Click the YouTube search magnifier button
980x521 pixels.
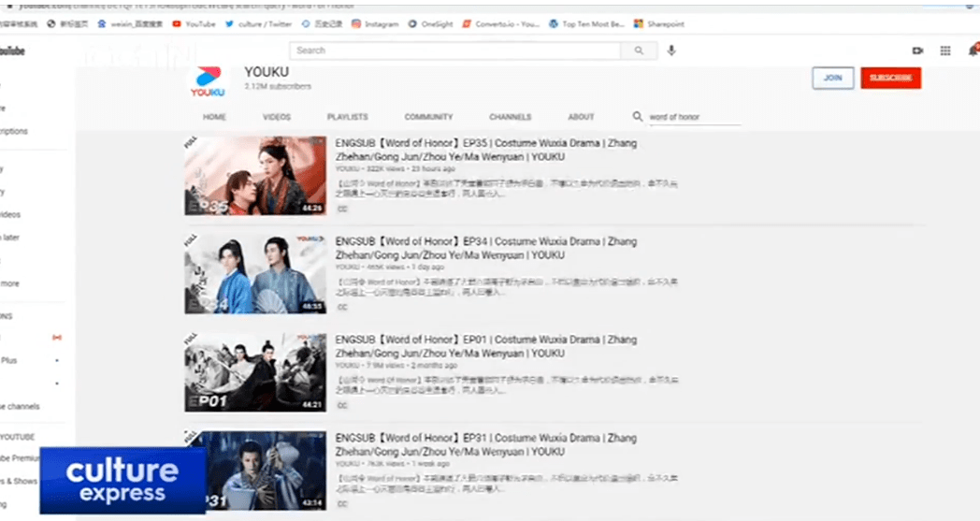[x=639, y=51]
